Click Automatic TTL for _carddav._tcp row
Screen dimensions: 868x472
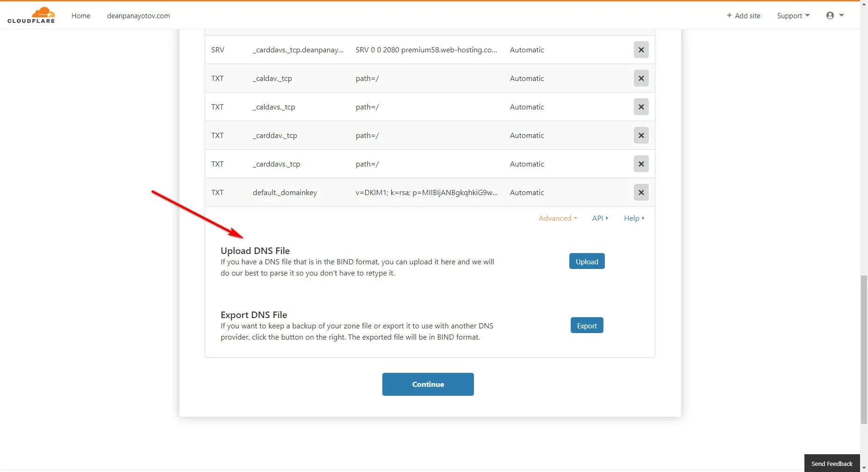(527, 135)
